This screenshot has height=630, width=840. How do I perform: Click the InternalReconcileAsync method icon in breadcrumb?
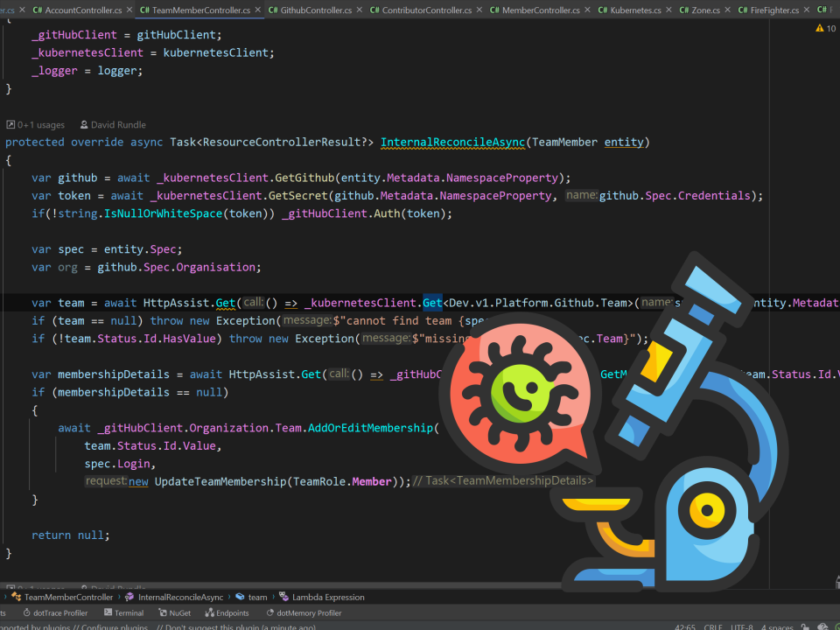129,598
